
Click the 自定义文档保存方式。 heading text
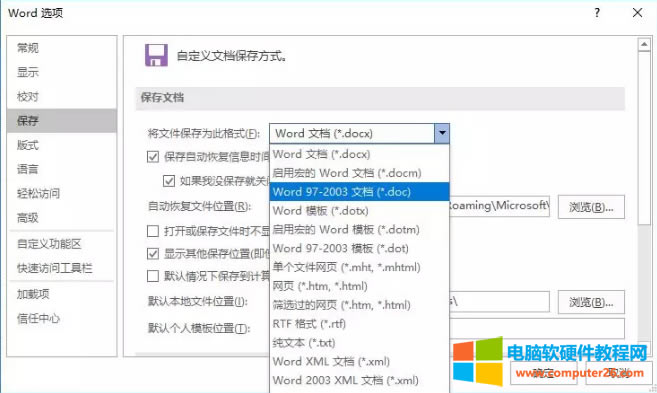232,56
